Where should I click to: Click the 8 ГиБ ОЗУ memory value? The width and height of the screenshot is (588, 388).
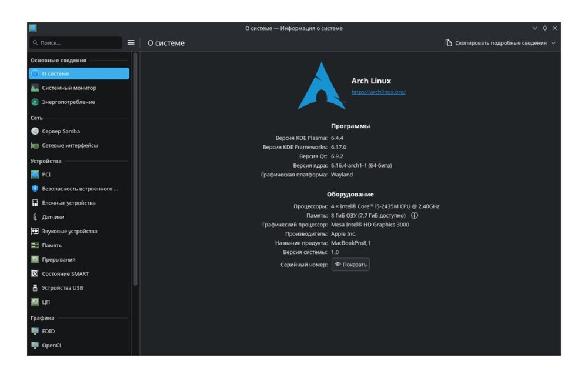coord(368,216)
